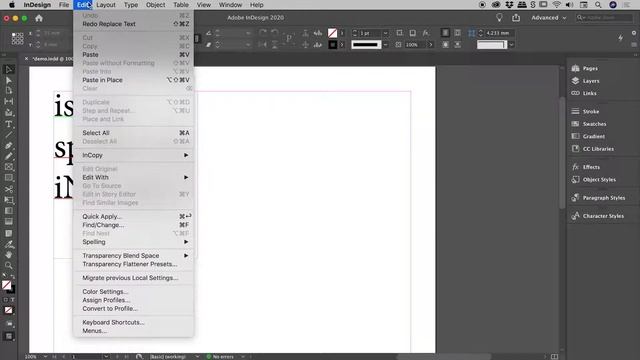The image size is (640, 360).
Task: Open the Layers panel
Action: pyautogui.click(x=585, y=81)
